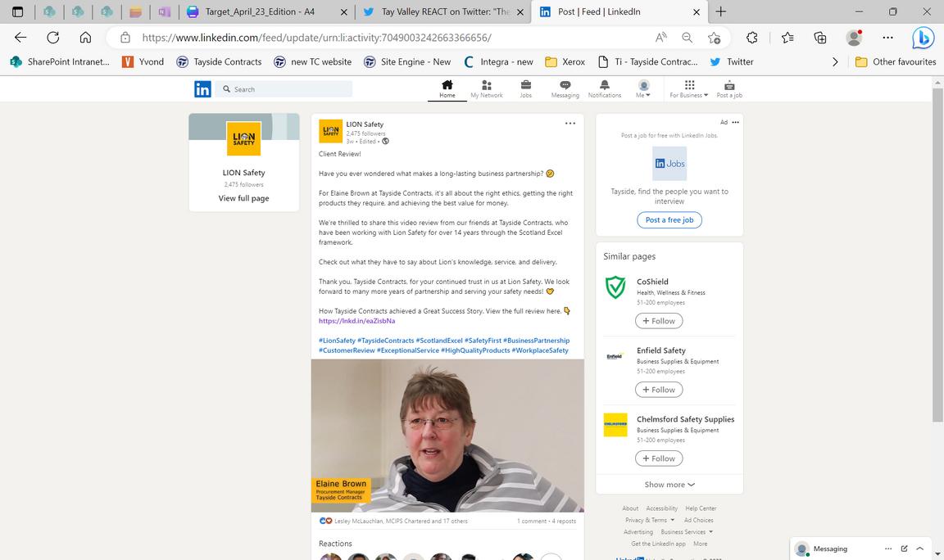Screen dimensions: 944x560
Task: Open new TC website bookmark
Action: click(x=312, y=61)
